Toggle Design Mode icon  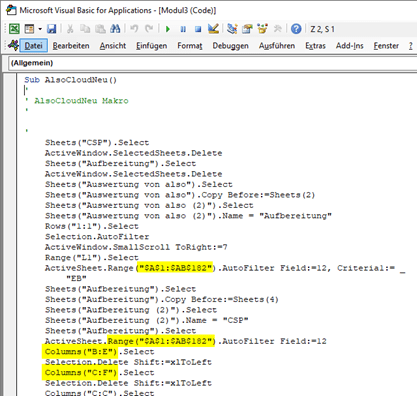(213, 29)
